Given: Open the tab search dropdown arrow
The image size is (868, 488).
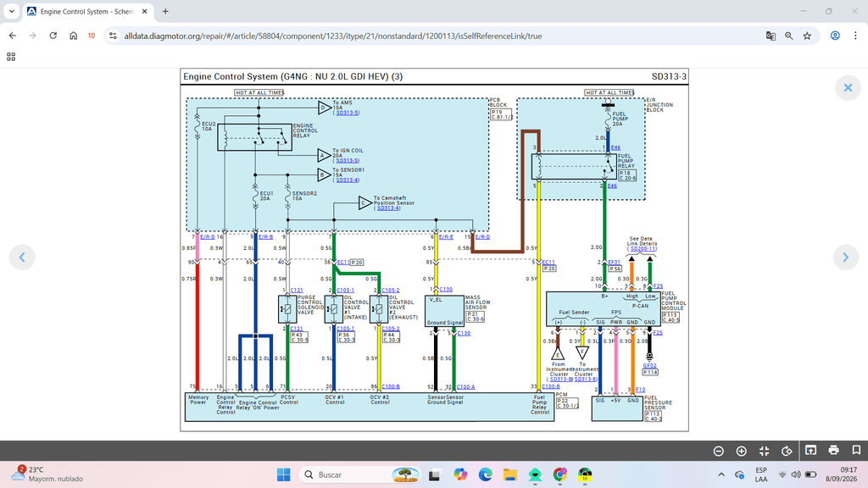Looking at the screenshot, I should point(12,11).
